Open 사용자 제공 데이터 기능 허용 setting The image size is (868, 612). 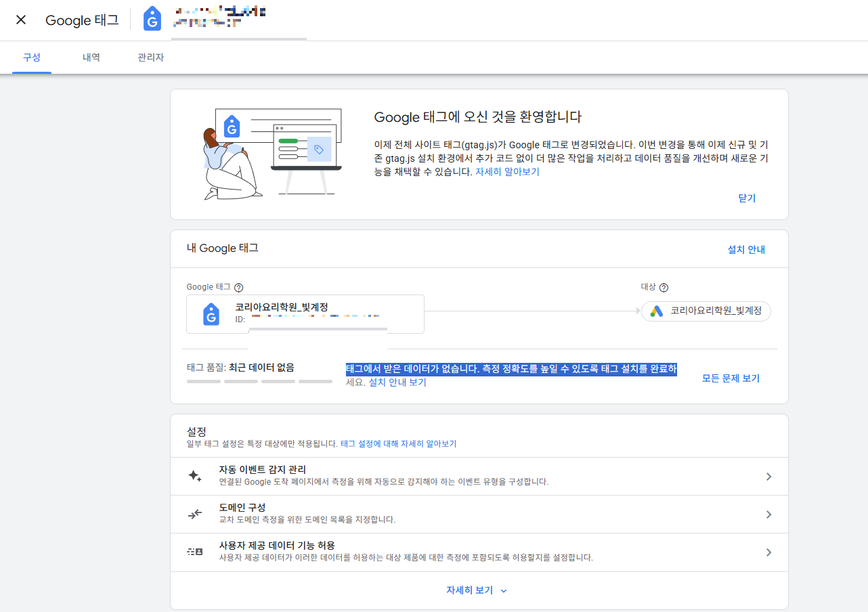click(x=479, y=552)
